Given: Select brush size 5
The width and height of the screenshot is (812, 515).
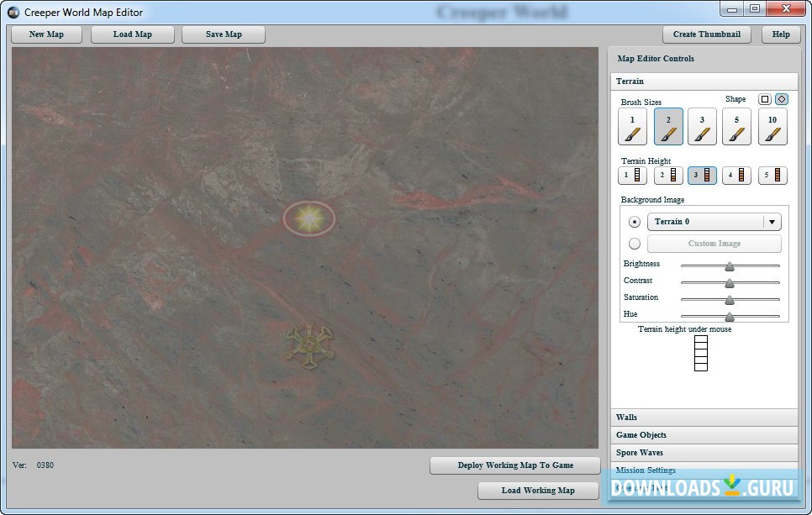Looking at the screenshot, I should tap(736, 127).
